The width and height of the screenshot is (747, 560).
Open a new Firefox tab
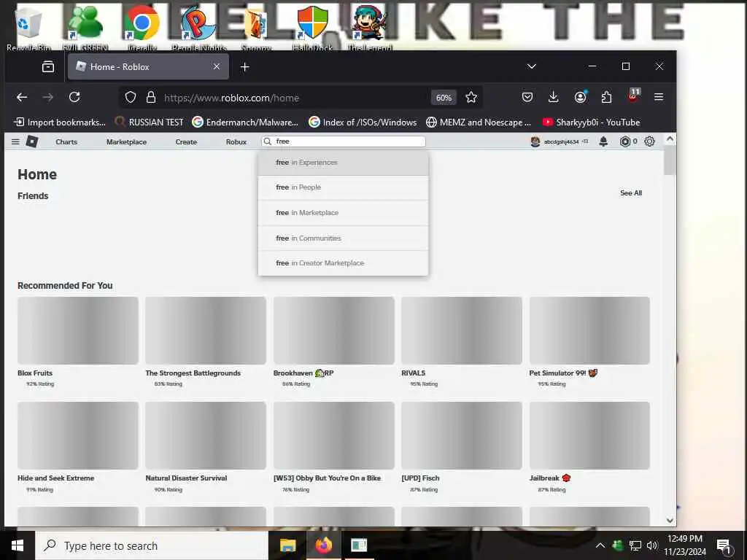pos(245,67)
